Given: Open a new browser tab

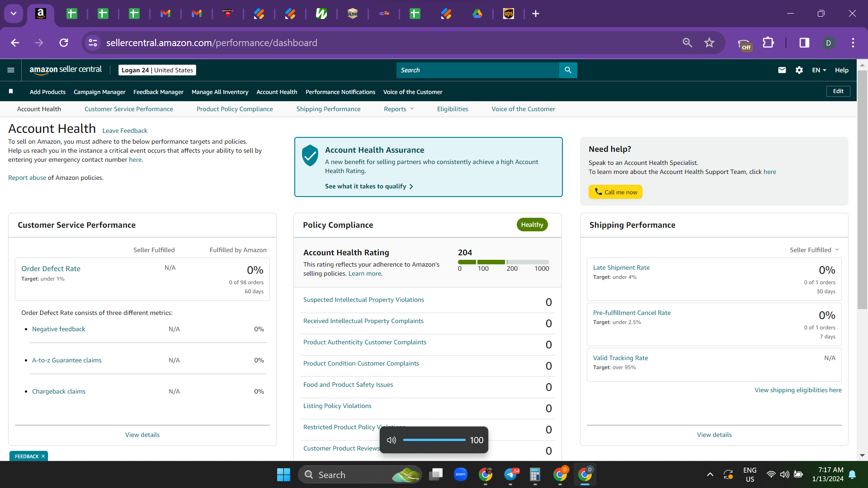Looking at the screenshot, I should [x=536, y=14].
